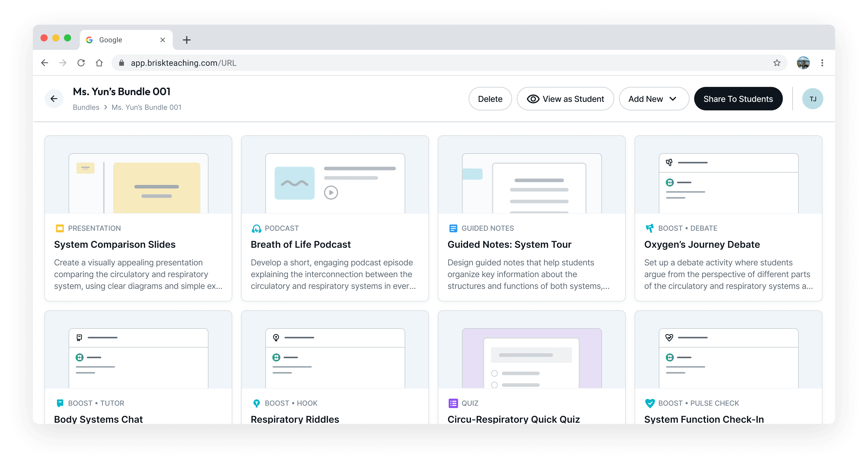Click the Guided Notes document icon

point(453,228)
